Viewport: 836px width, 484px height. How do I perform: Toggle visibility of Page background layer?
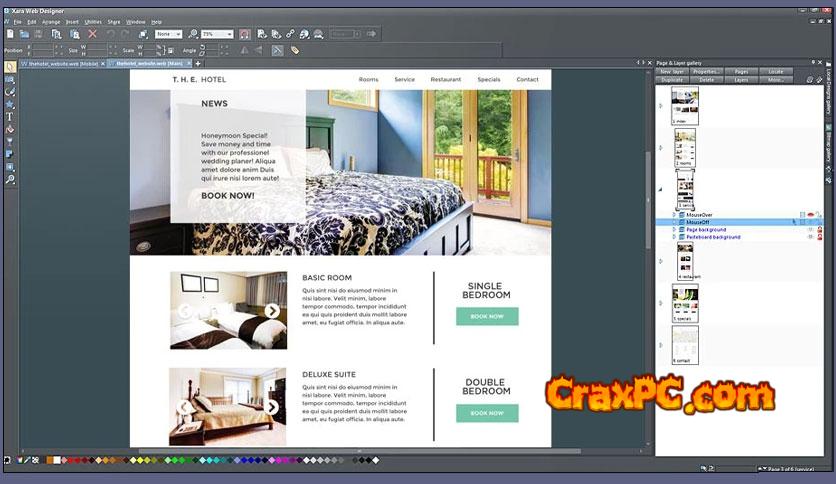(811, 230)
